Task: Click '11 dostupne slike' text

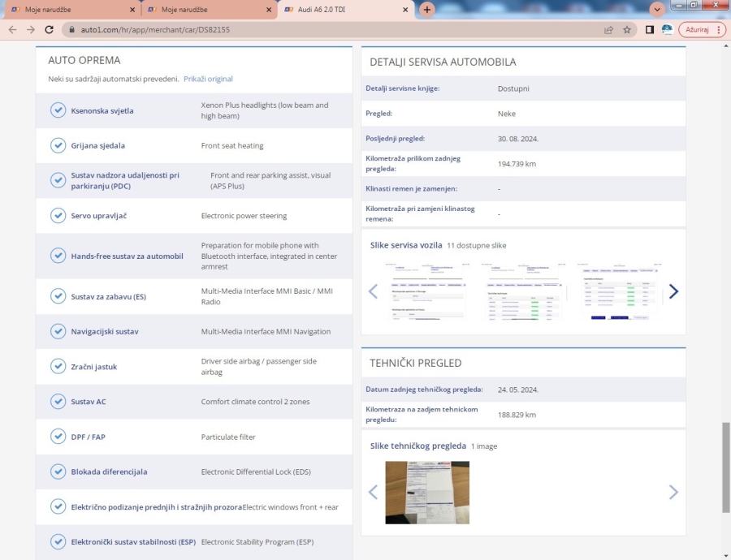Action: click(x=477, y=246)
